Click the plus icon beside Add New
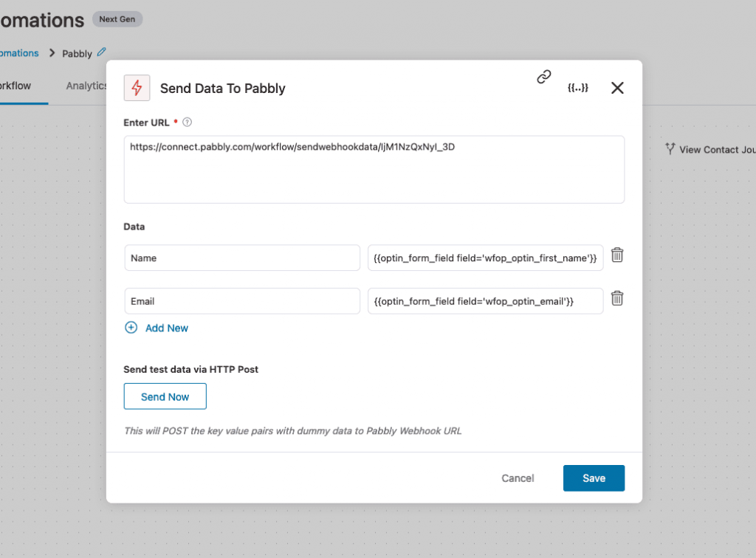Viewport: 756px width, 558px height. (x=131, y=328)
